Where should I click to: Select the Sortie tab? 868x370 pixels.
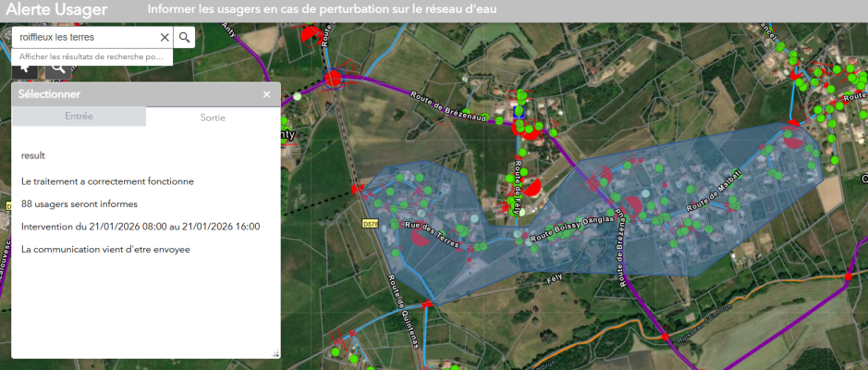click(x=213, y=117)
